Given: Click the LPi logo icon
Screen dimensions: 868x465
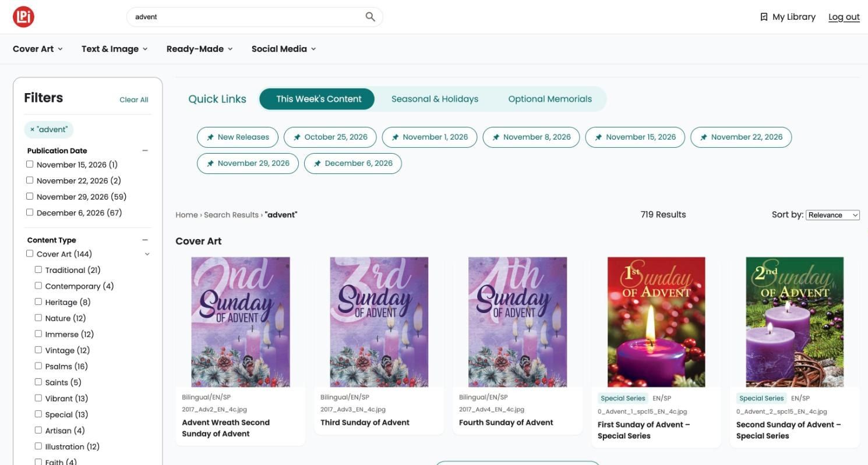Looking at the screenshot, I should click(x=23, y=17).
